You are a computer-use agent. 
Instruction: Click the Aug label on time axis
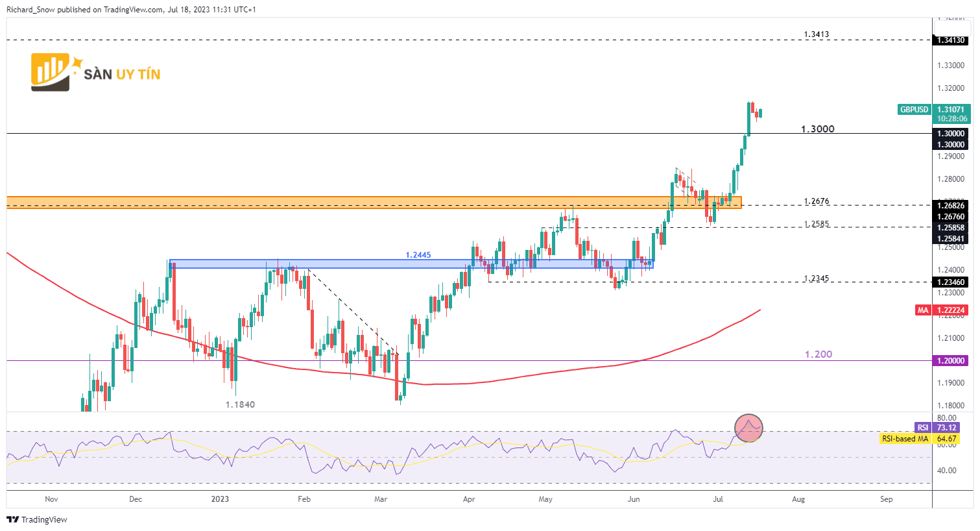(x=798, y=499)
